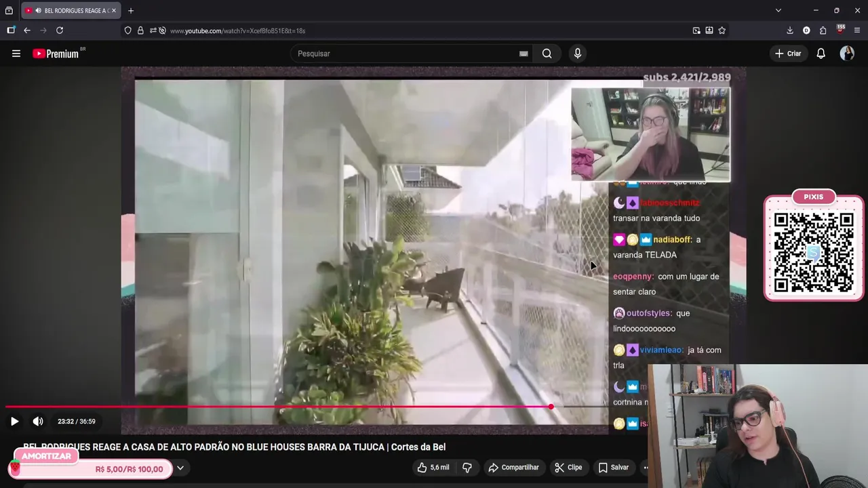
Task: Open the extensions puzzle icon
Action: coord(823,30)
